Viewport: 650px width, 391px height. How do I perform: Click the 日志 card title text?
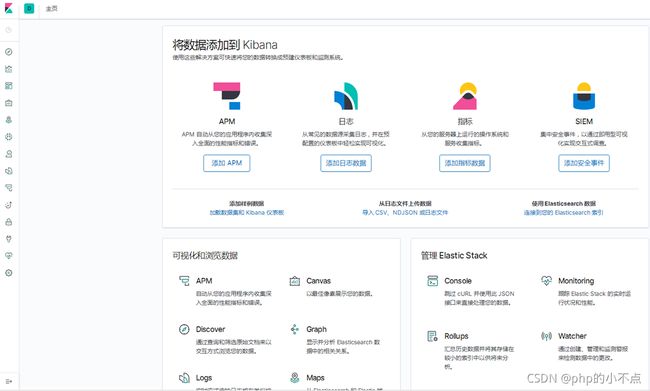click(x=346, y=121)
